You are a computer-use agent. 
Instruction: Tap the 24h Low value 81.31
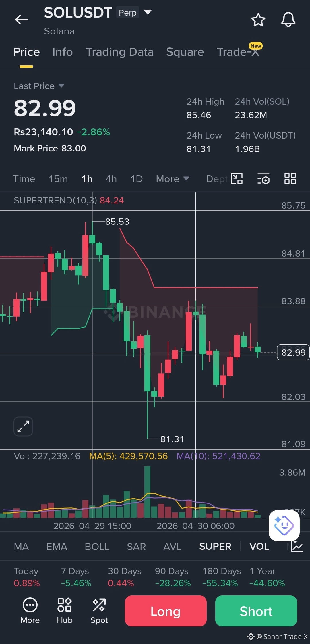pos(198,149)
